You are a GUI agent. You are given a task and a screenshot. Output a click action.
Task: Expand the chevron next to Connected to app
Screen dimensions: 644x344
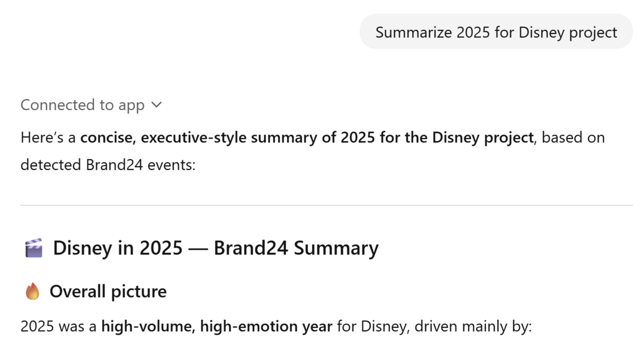point(156,105)
